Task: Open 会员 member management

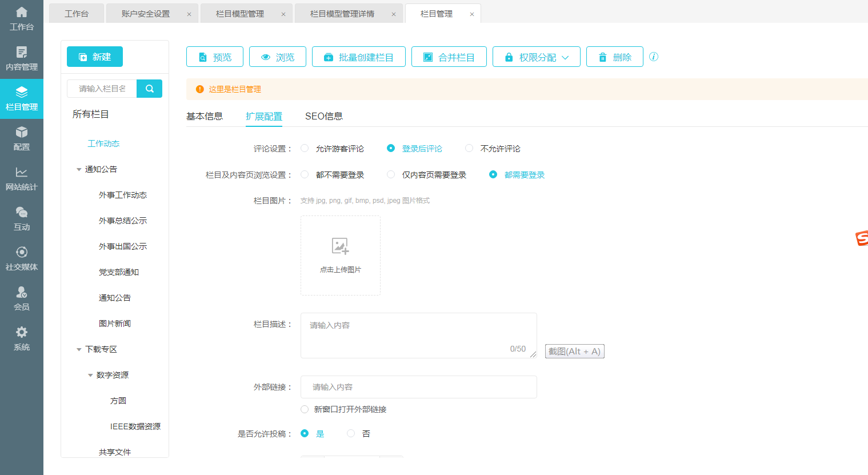Action: (22, 298)
